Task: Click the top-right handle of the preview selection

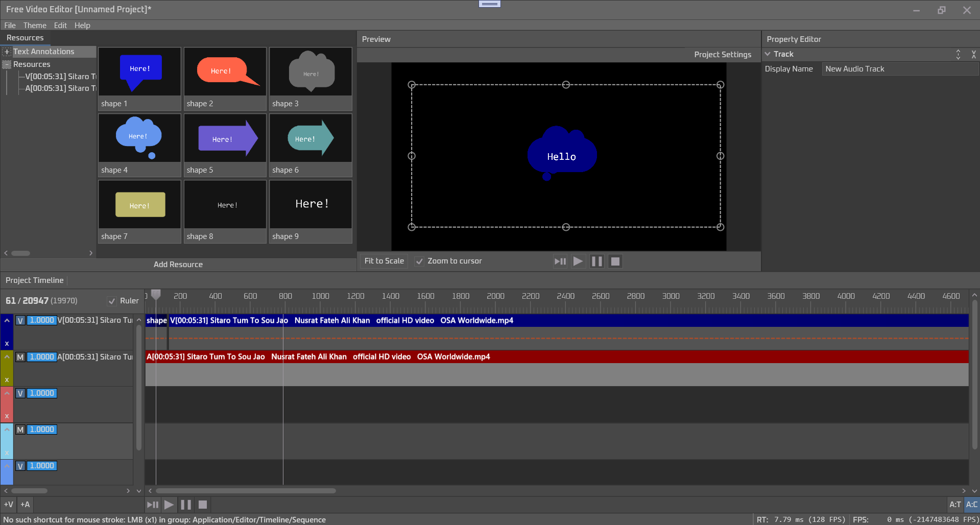Action: [720, 85]
